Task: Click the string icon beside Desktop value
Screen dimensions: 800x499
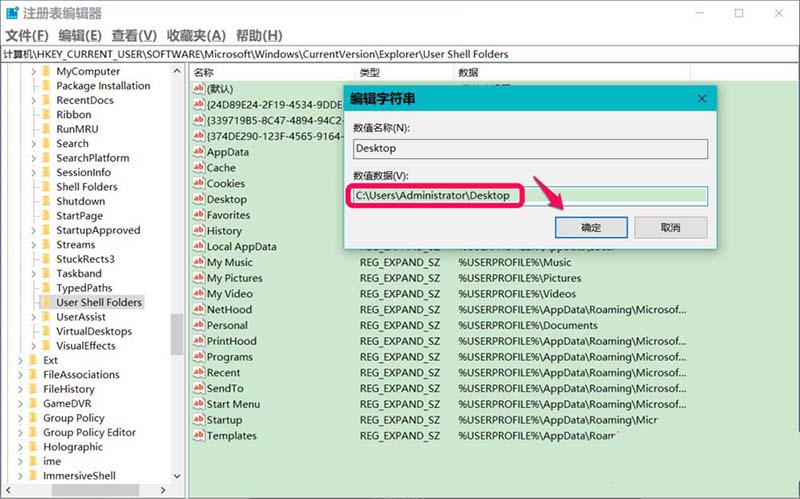Action: pos(198,199)
